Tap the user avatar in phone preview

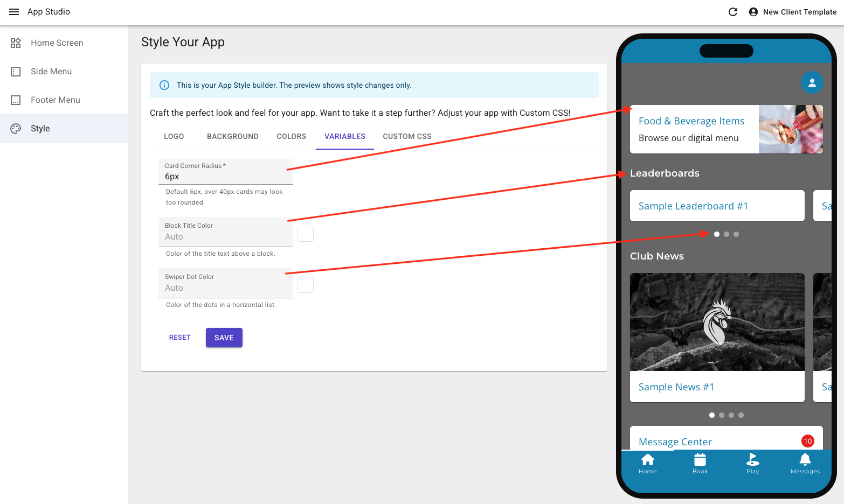pyautogui.click(x=812, y=83)
